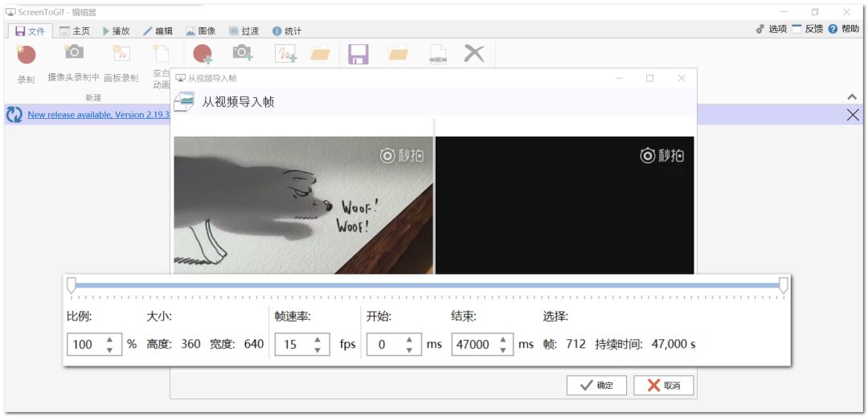868x417 pixels.
Task: Switch to the 播放 tab
Action: pyautogui.click(x=117, y=31)
